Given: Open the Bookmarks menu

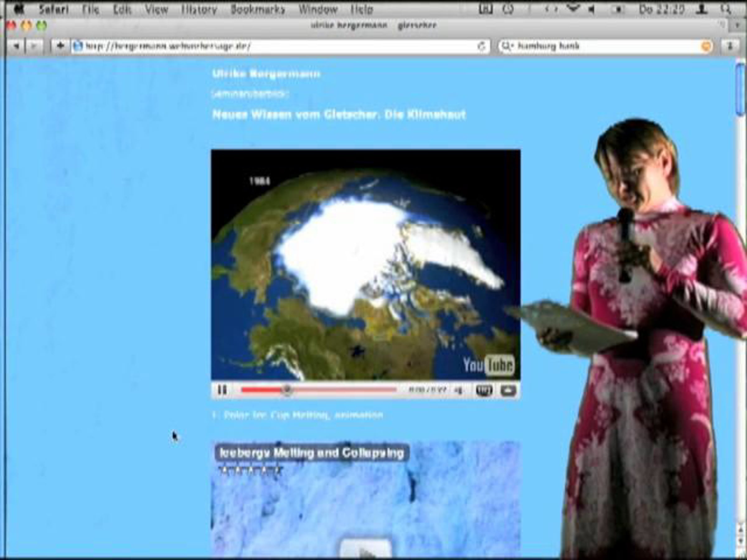Looking at the screenshot, I should coord(258,9).
